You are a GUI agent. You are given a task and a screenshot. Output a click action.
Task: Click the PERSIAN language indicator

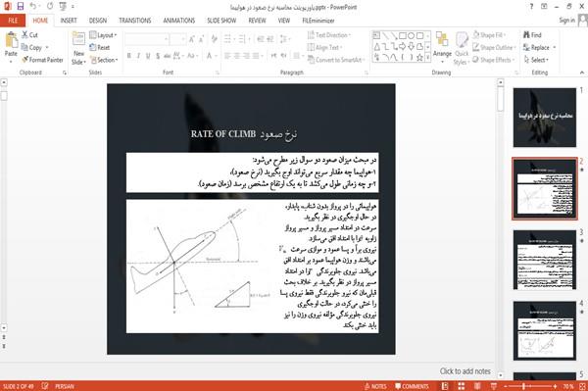click(64, 386)
